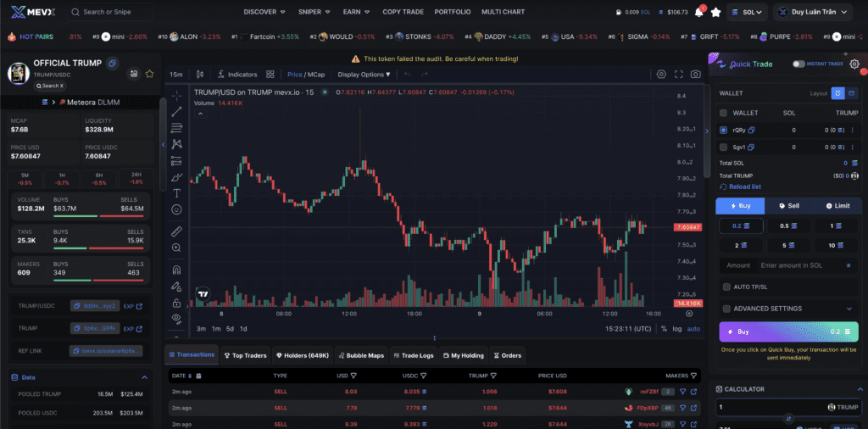Image resolution: width=868 pixels, height=429 pixels.
Task: Open the date calendar filter in transactions
Action: pyautogui.click(x=198, y=376)
